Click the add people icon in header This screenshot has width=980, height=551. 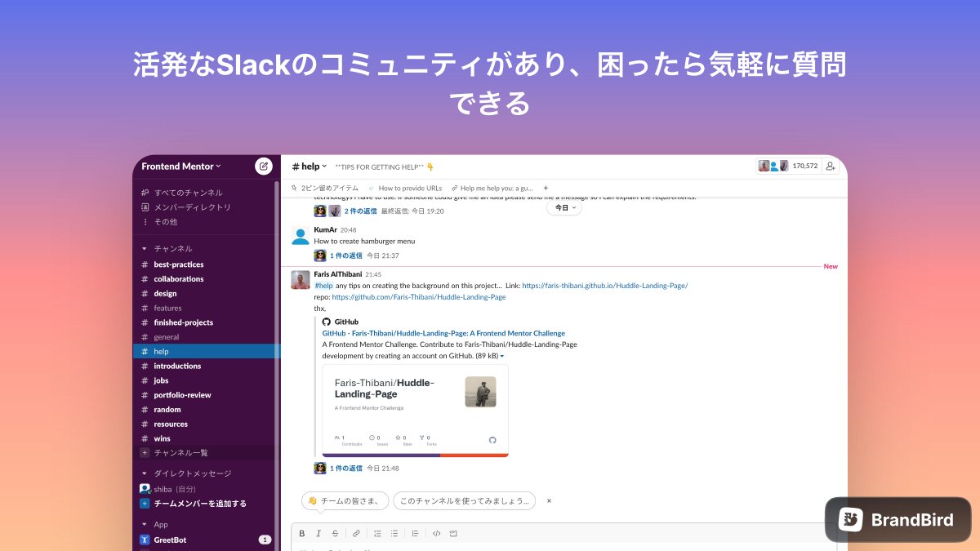coord(831,166)
